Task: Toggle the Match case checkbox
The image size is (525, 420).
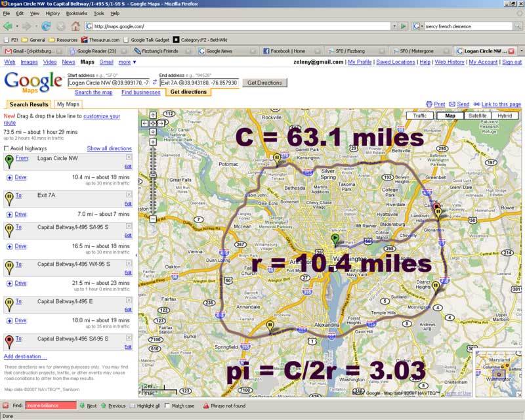Action: tap(168, 406)
